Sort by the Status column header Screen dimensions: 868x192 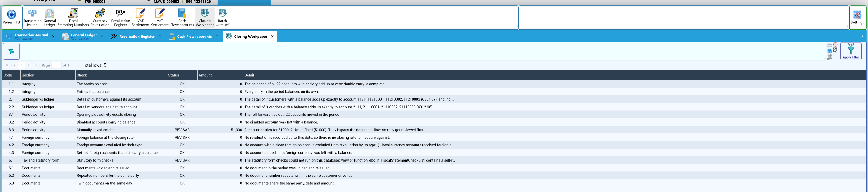pyautogui.click(x=182, y=75)
